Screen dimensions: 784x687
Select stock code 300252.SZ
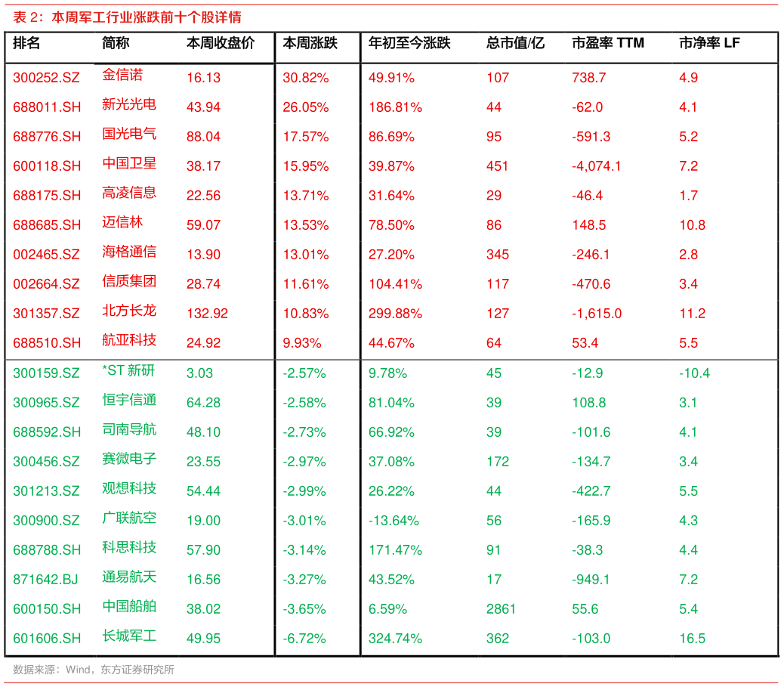(x=47, y=78)
